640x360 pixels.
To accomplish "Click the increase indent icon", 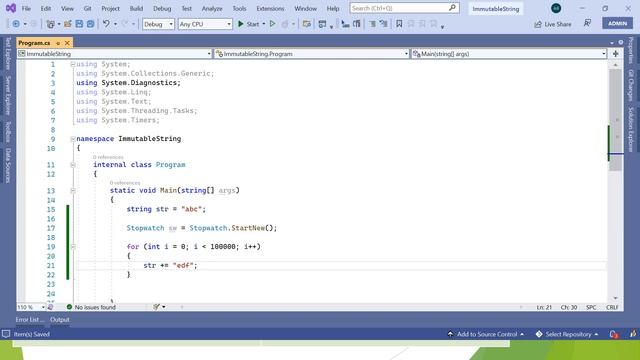I will [x=384, y=24].
